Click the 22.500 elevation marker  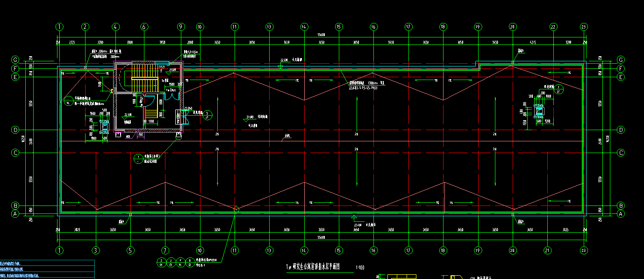tap(129, 115)
